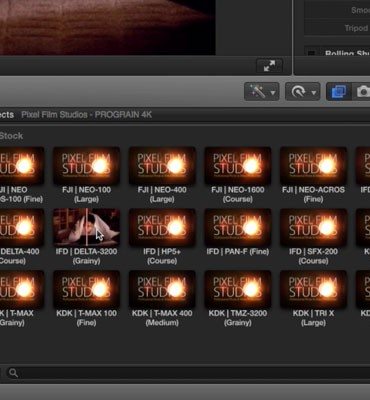Toggle viewer full-screen expand icon
The width and height of the screenshot is (370, 400).
click(269, 66)
